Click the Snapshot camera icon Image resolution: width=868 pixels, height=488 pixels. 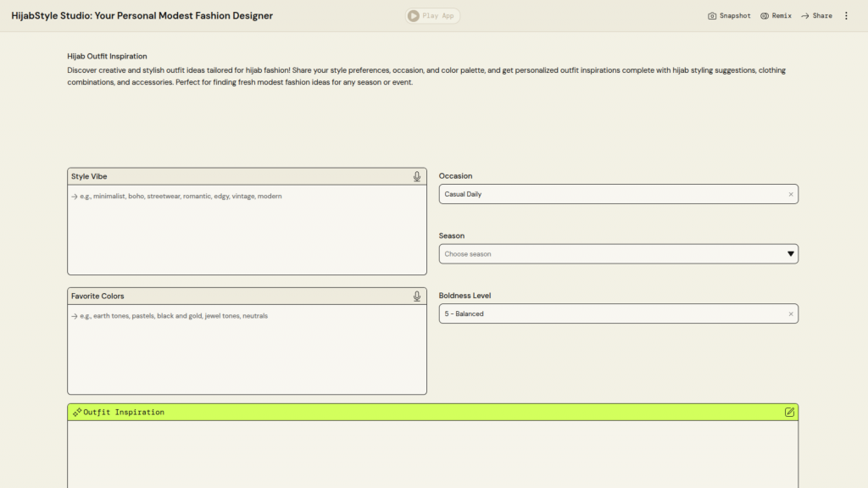click(x=713, y=16)
